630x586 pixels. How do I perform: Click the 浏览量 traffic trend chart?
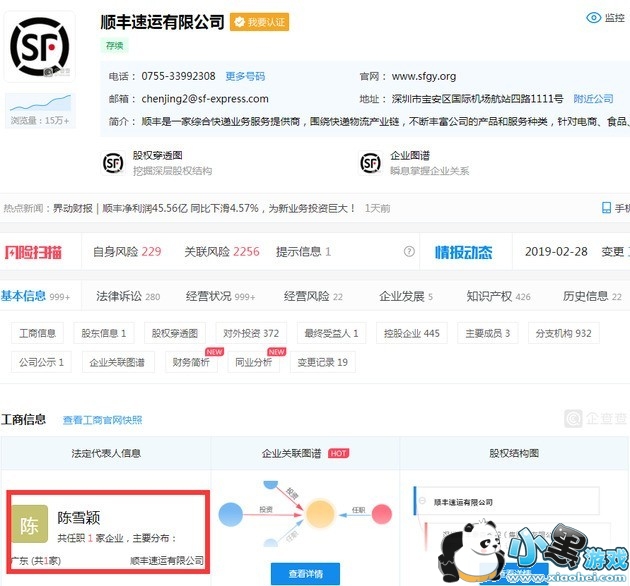[x=40, y=111]
